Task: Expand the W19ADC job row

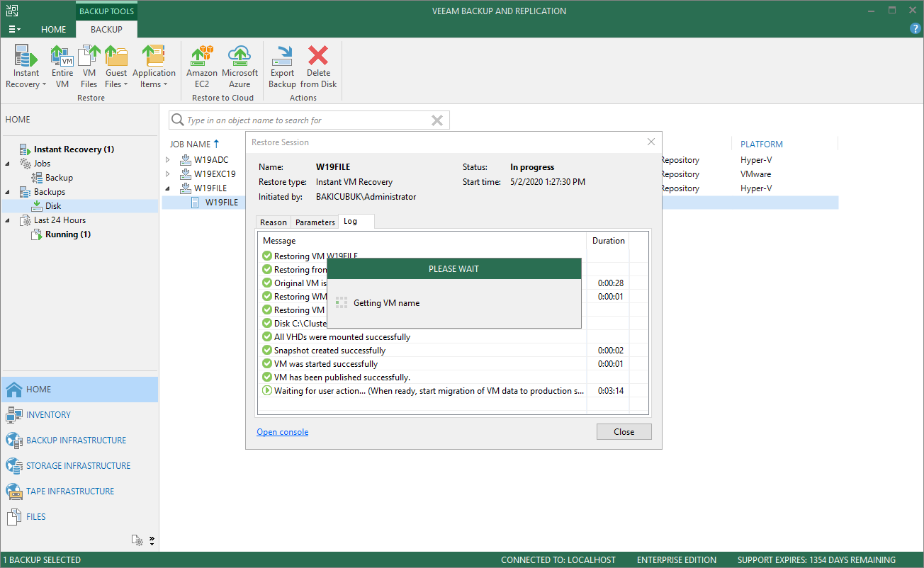Action: pos(168,160)
